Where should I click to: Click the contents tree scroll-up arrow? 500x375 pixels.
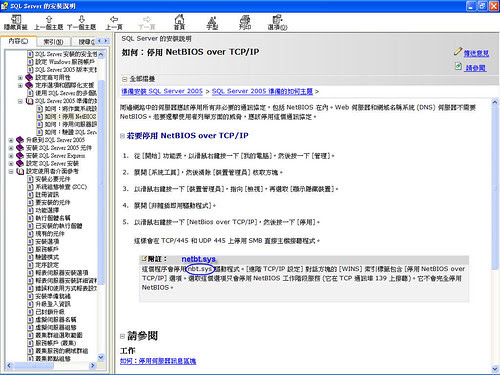[x=101, y=54]
